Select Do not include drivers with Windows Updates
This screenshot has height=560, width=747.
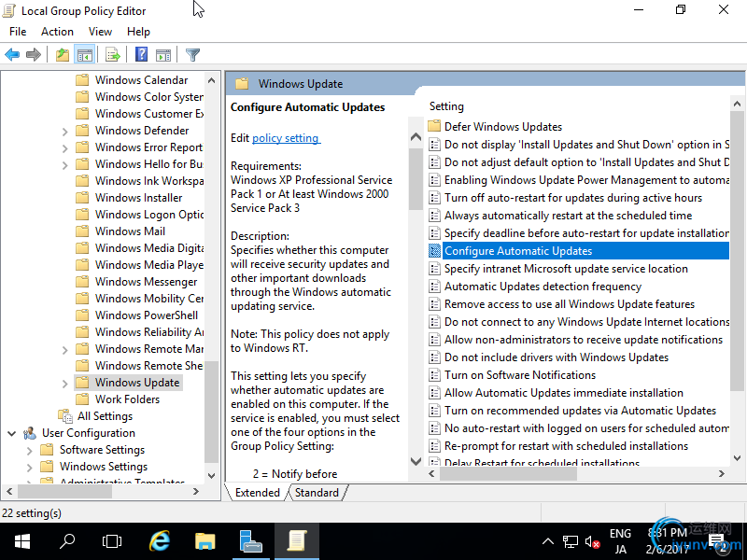pyautogui.click(x=556, y=357)
